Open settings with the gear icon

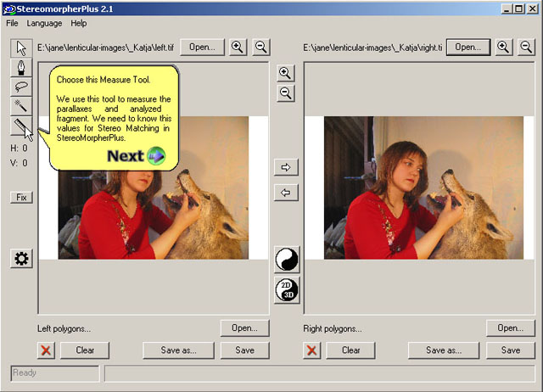point(21,259)
